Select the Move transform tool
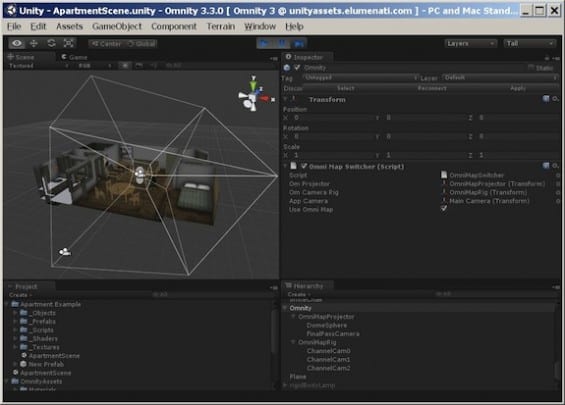This screenshot has width=565, height=405. tap(34, 44)
